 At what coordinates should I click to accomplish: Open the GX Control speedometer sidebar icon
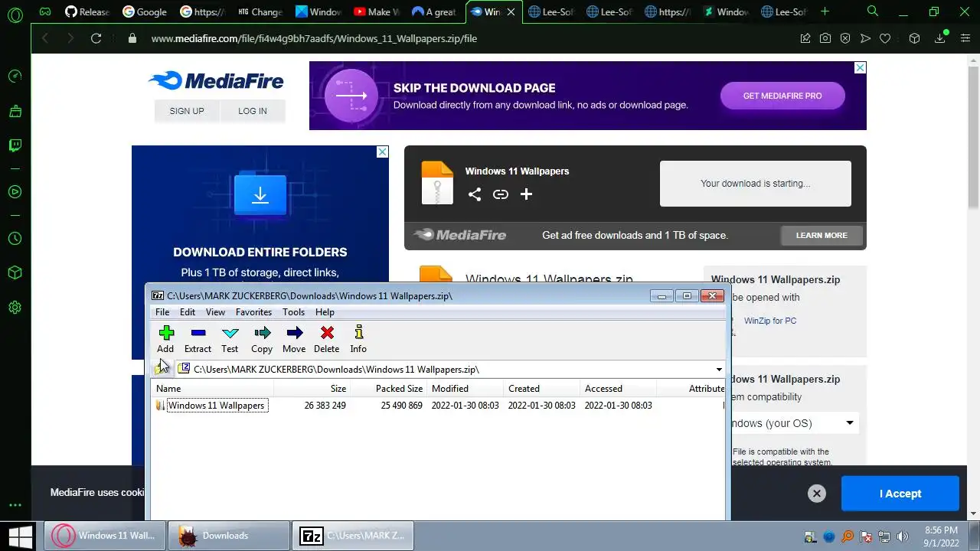click(x=15, y=76)
